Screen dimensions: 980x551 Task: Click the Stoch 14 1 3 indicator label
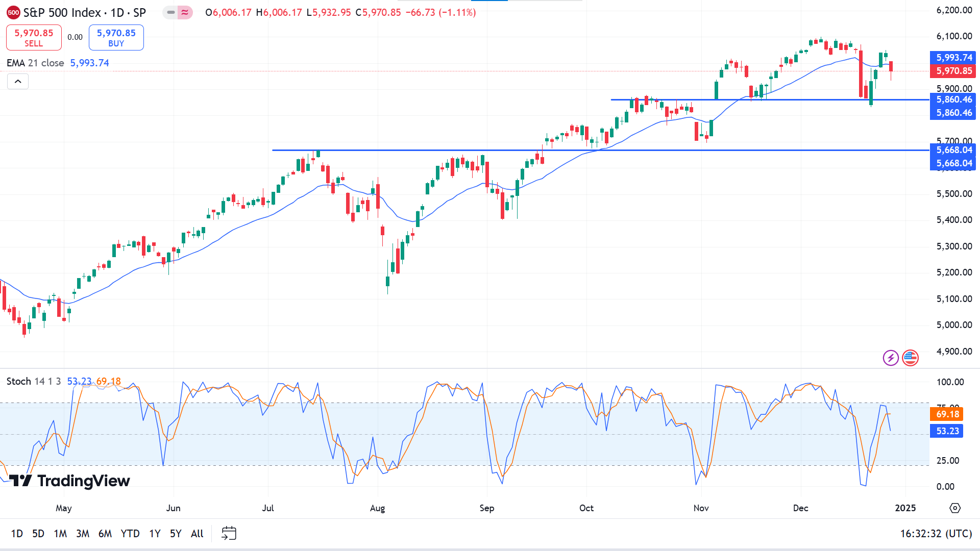(x=34, y=381)
